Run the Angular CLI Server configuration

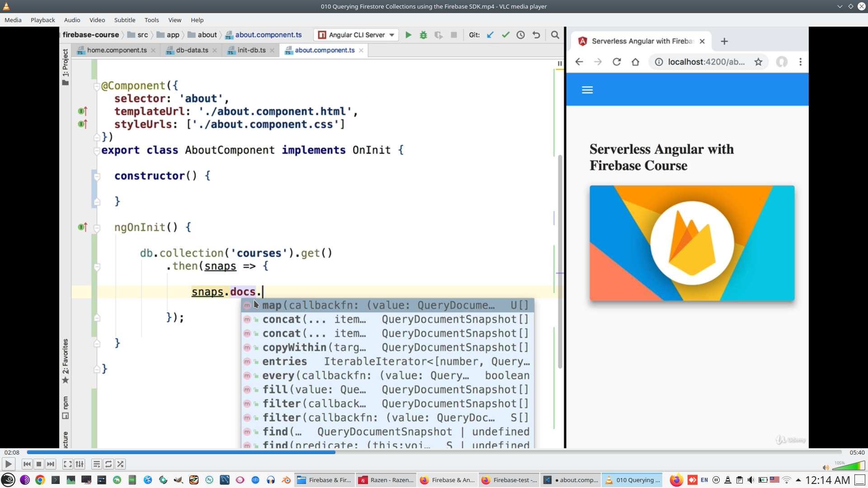point(408,35)
